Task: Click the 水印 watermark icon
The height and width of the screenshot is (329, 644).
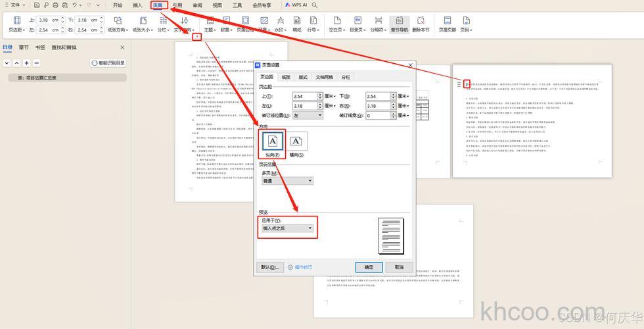Action: pos(281,25)
